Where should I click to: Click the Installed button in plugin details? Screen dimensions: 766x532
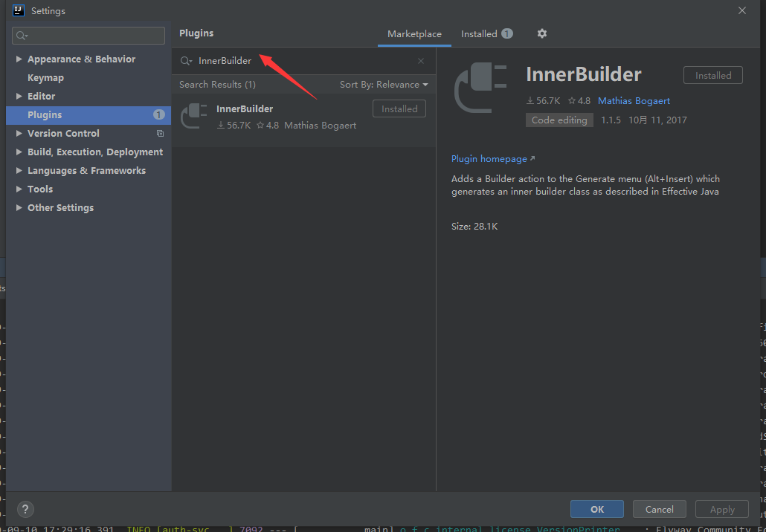[713, 75]
